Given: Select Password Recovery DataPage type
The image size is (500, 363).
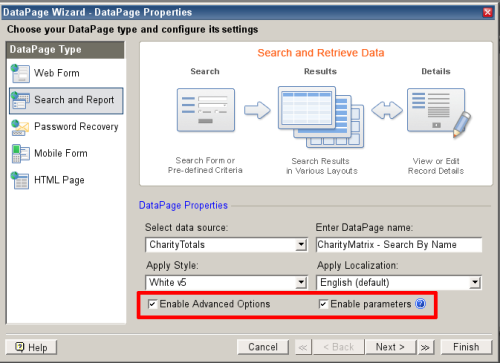Looking at the screenshot, I should [x=66, y=127].
